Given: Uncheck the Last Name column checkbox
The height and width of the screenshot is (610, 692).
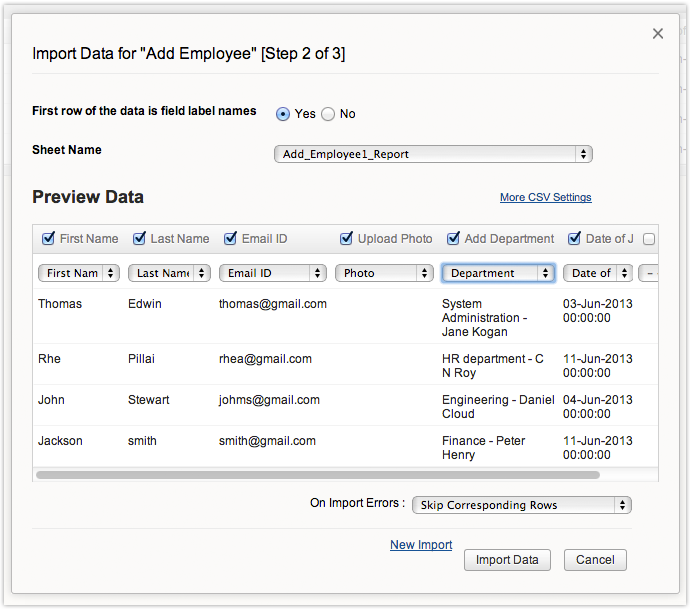Looking at the screenshot, I should click(x=139, y=239).
